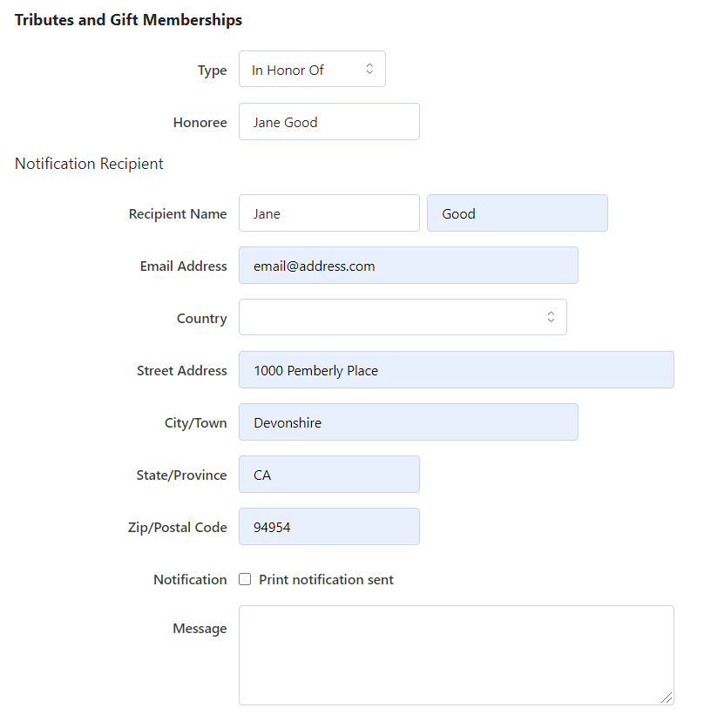Click the Recipient Name label
The height and width of the screenshot is (728, 704).
tap(178, 213)
